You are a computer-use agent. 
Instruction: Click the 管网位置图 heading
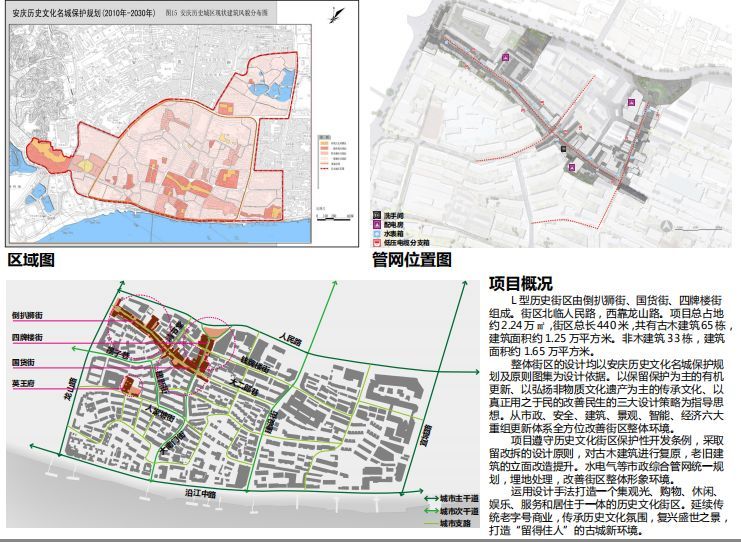pos(412,259)
